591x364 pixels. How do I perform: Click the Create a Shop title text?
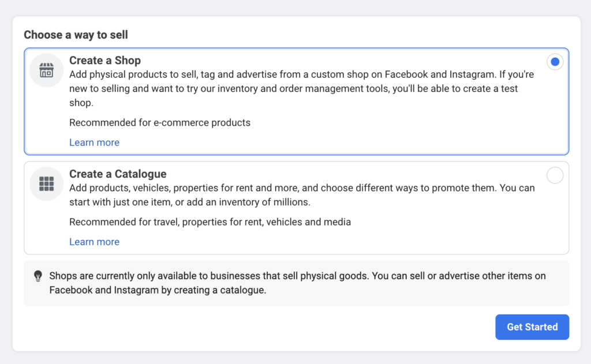(105, 60)
